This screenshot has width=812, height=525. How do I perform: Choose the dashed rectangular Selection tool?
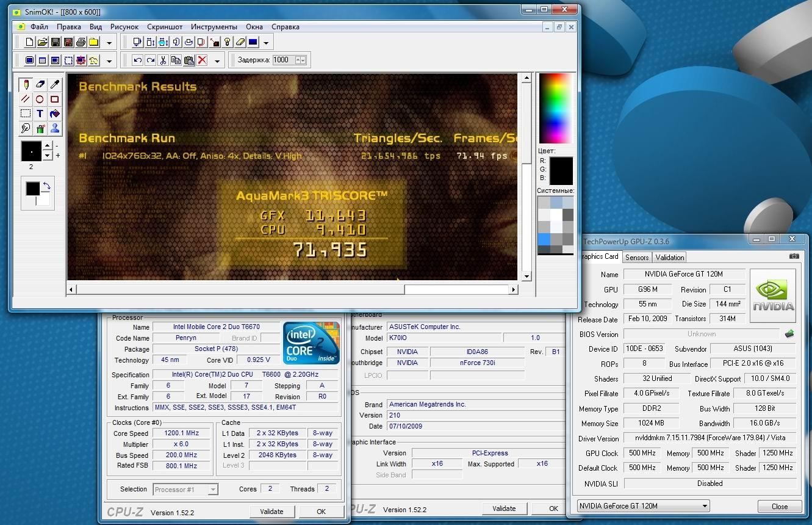[25, 114]
